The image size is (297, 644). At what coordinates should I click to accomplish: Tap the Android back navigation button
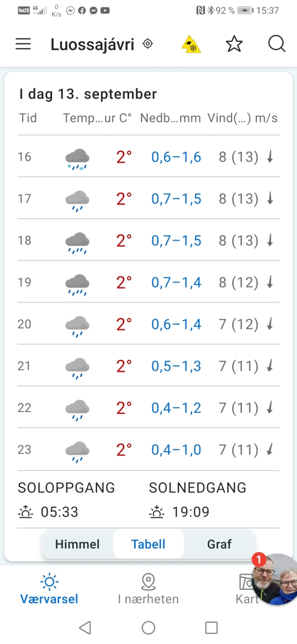[x=85, y=627]
